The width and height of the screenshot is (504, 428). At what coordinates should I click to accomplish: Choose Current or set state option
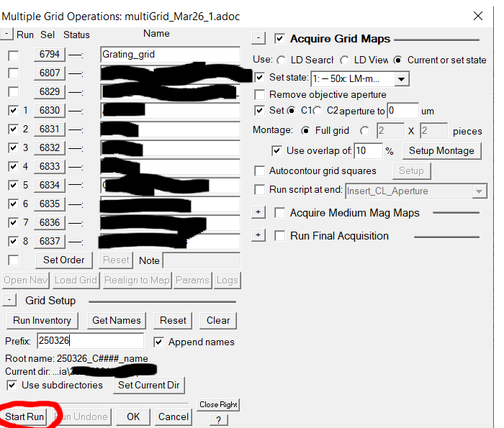(x=398, y=60)
